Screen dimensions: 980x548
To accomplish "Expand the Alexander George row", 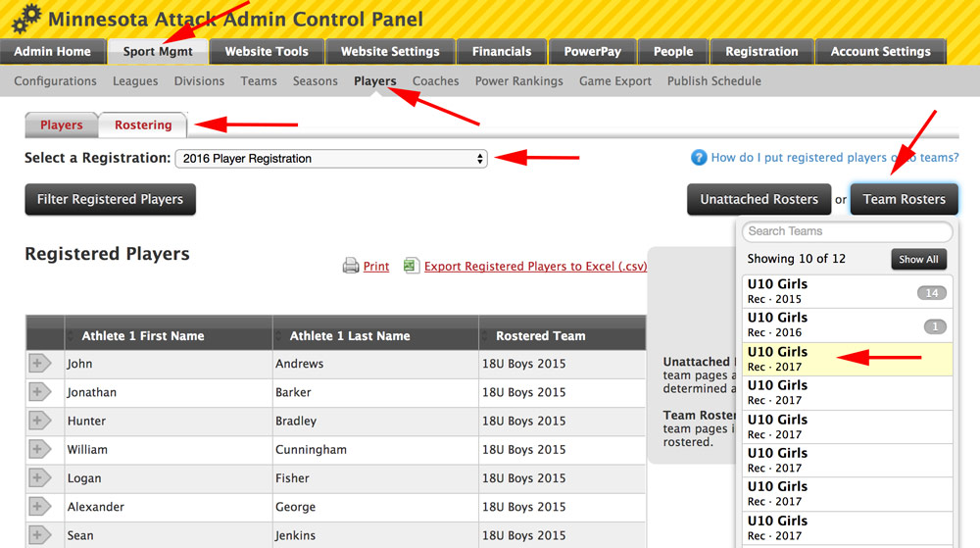I will pyautogui.click(x=39, y=507).
